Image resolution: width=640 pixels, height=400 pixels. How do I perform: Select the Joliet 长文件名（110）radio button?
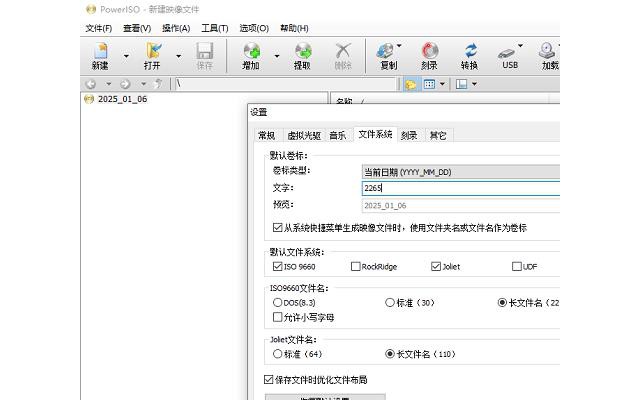click(390, 354)
